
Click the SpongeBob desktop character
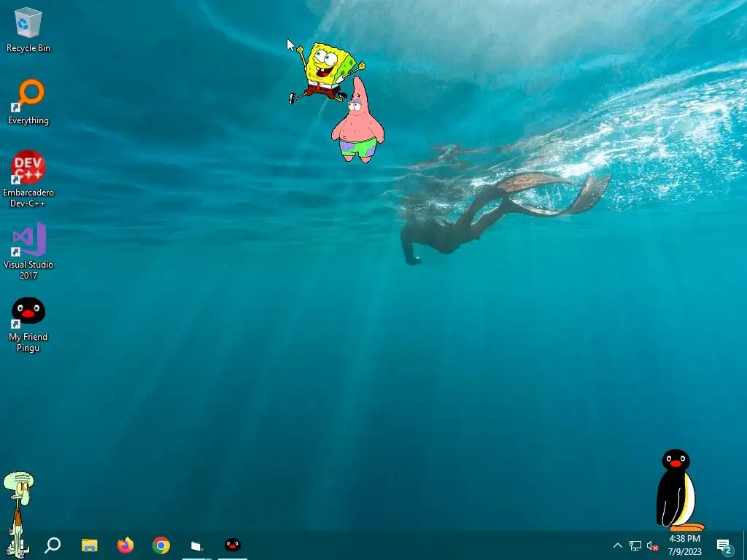(x=326, y=72)
